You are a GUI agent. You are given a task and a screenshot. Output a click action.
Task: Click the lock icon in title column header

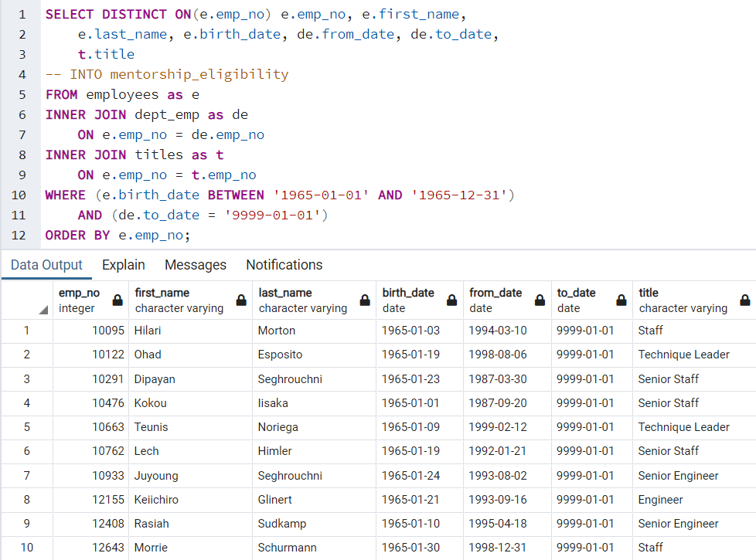[x=745, y=300]
